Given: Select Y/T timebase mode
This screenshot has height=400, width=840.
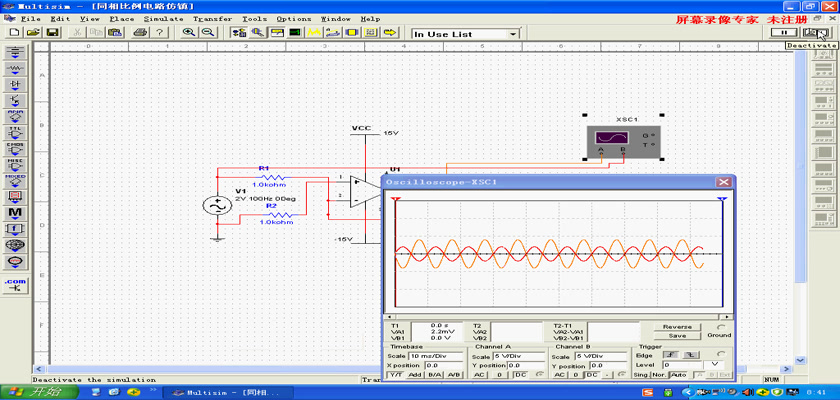Looking at the screenshot, I should pos(395,375).
